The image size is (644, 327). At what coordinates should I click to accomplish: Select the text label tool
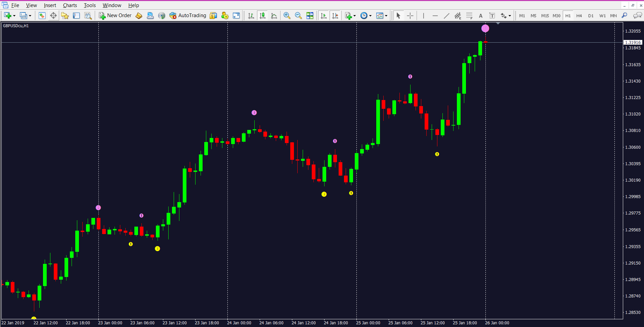492,15
